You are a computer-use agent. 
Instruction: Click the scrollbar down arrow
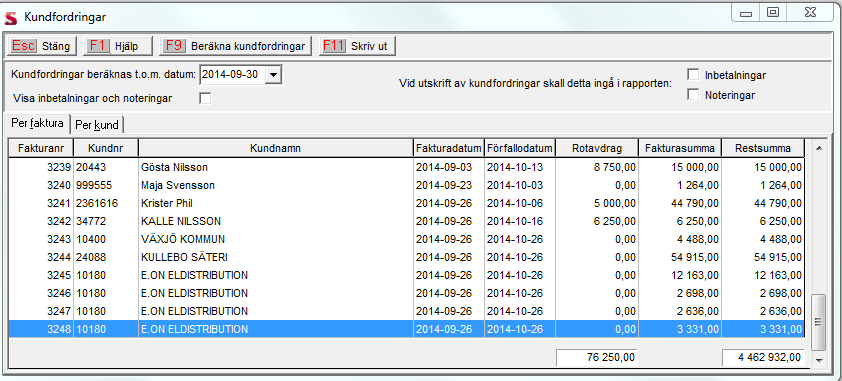coord(819,360)
